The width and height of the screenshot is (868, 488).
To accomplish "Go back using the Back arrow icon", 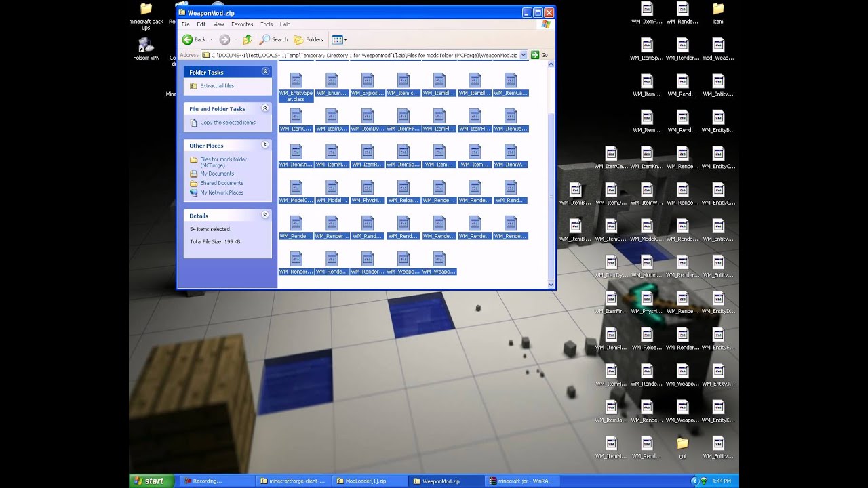I will 187,39.
